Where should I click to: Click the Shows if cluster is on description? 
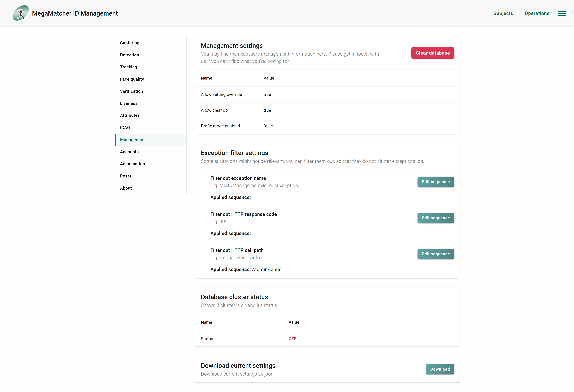[x=239, y=305]
